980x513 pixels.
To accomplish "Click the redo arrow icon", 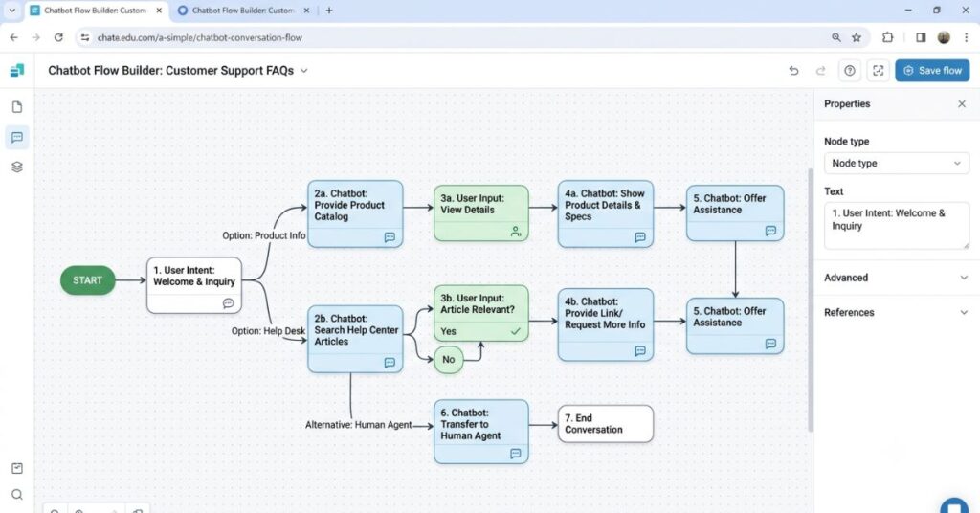I will [x=820, y=71].
